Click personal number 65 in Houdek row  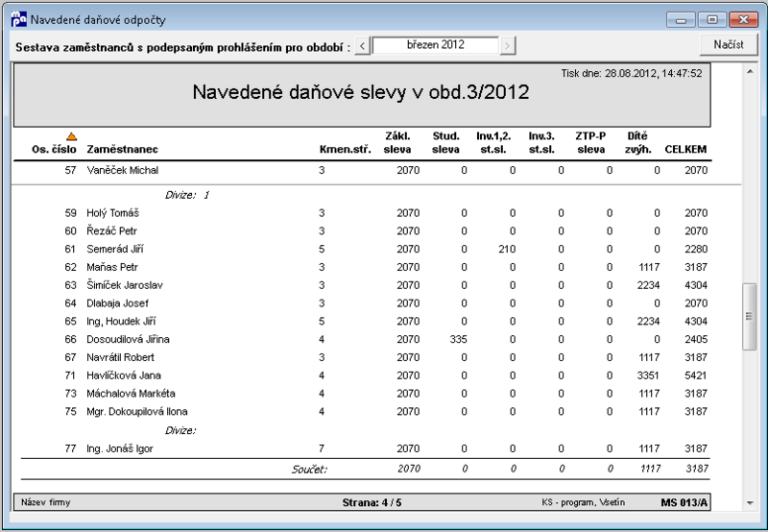click(70, 322)
